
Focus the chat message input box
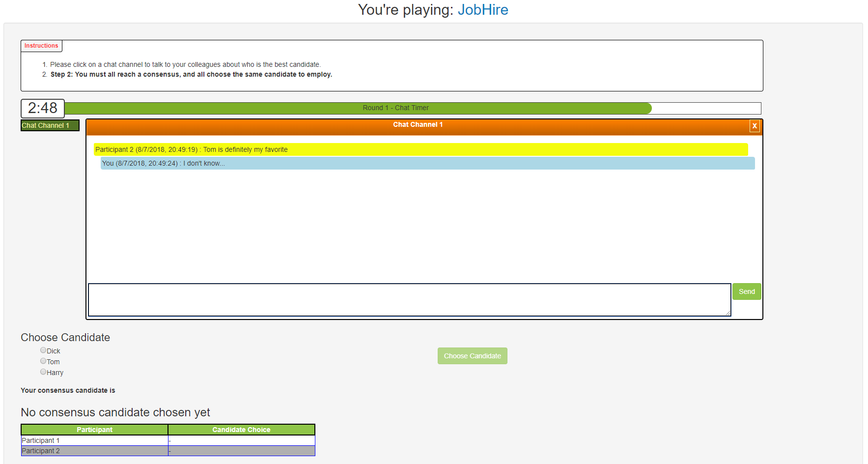[409, 299]
